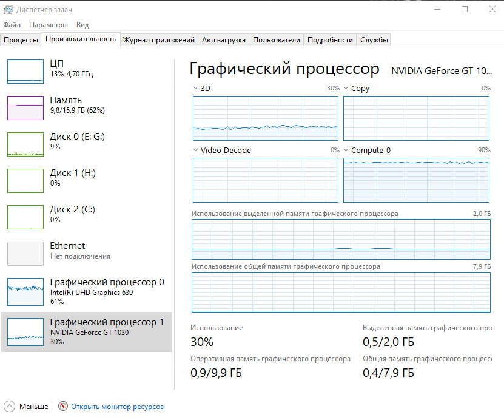
Task: Click the Нет подключения Ethernet status
Action: [x=80, y=256]
